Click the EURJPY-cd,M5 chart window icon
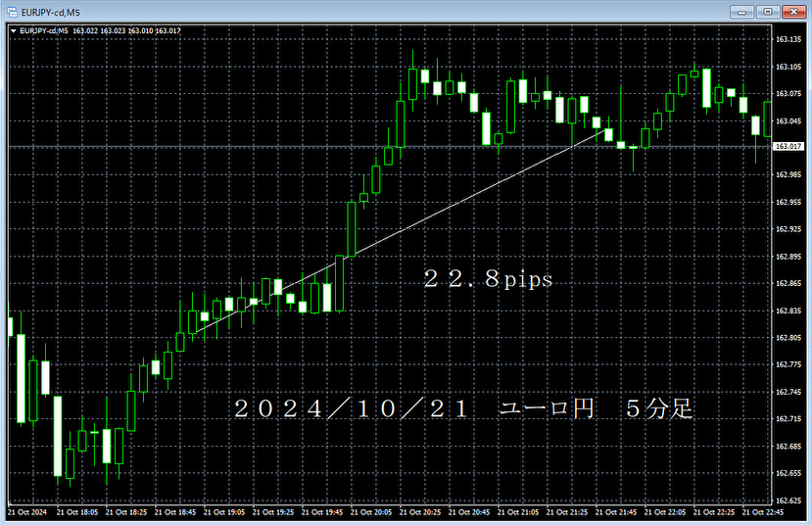Image resolution: width=812 pixels, height=525 pixels. (x=12, y=12)
